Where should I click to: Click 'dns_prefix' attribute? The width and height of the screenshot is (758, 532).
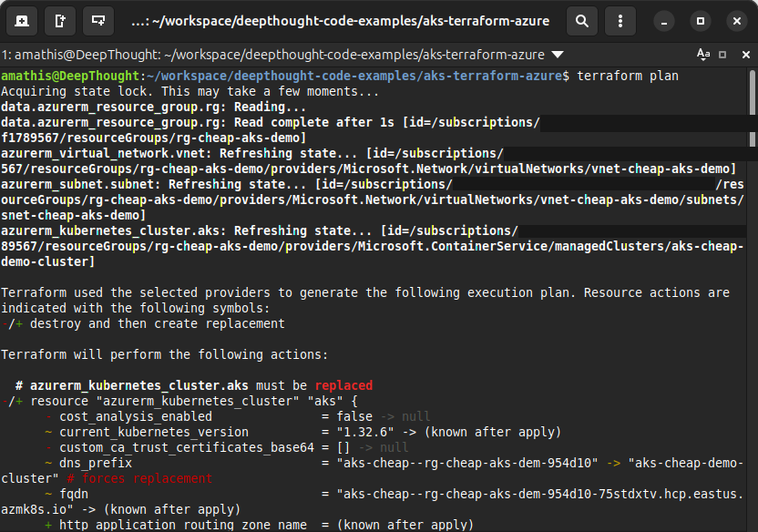(96, 463)
